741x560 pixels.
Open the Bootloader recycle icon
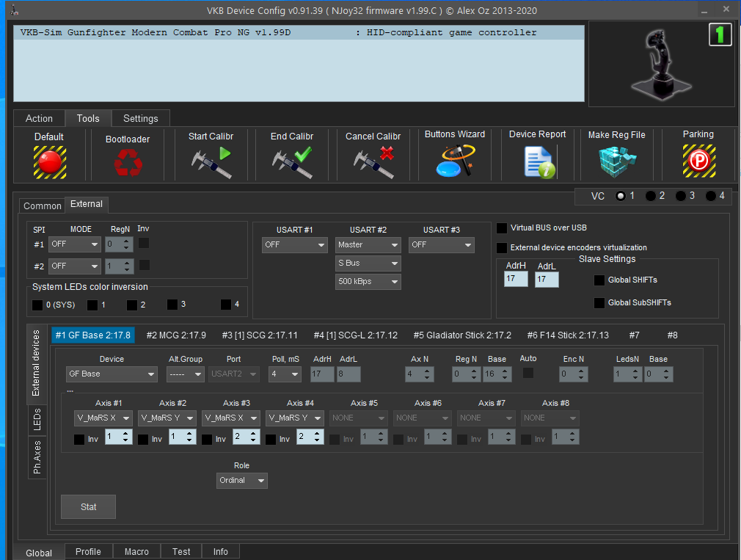pos(128,163)
